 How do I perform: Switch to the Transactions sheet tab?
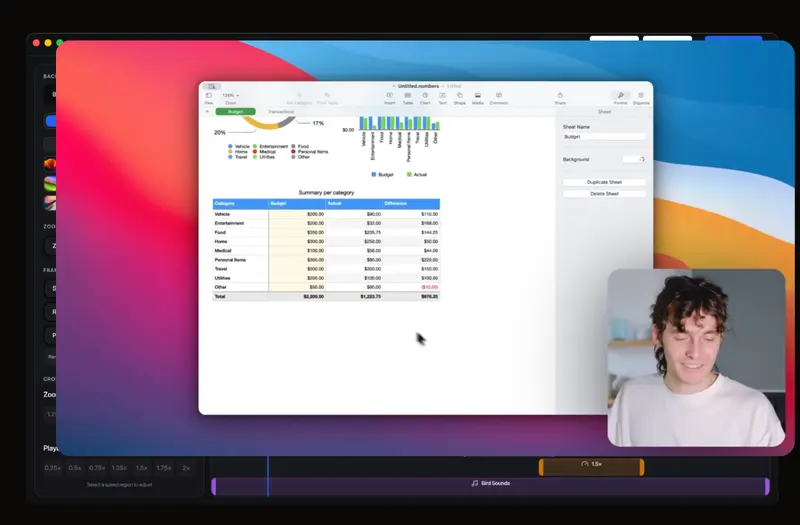[280, 112]
